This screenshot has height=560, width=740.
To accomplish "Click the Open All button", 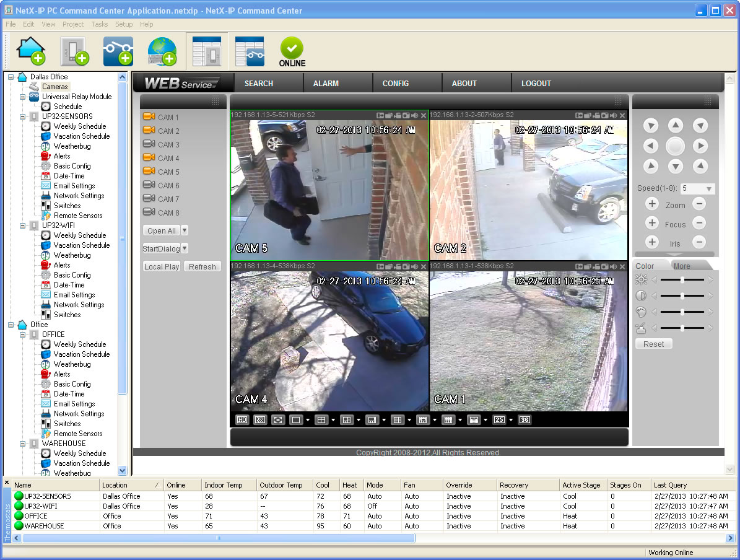I will pyautogui.click(x=162, y=230).
